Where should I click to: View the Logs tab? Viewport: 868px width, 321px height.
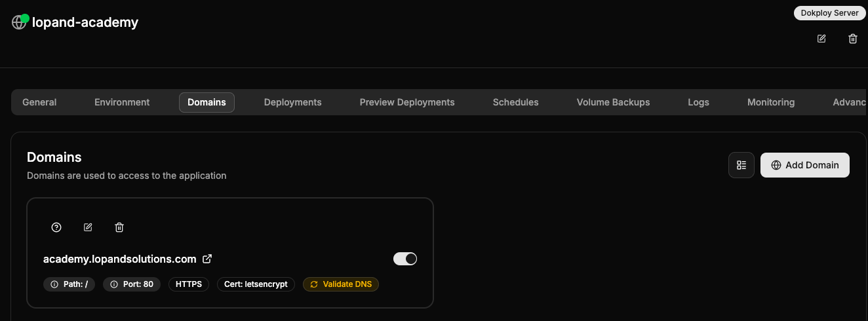pos(699,102)
